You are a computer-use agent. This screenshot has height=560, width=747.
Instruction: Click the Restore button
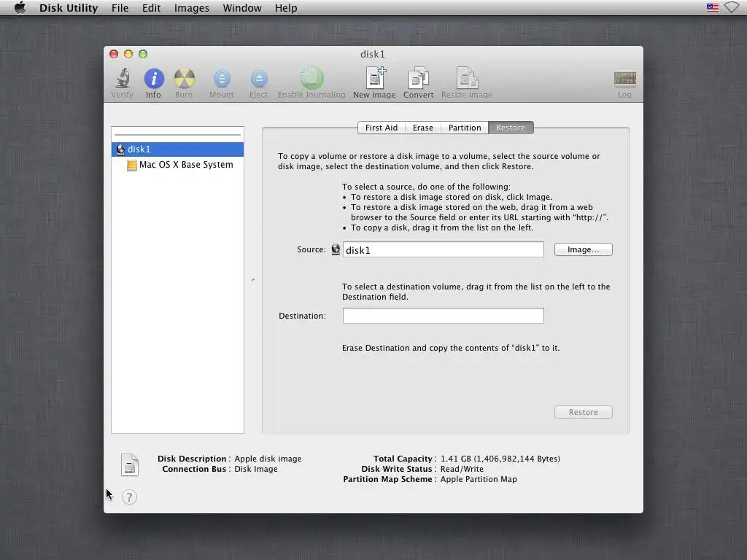(583, 412)
